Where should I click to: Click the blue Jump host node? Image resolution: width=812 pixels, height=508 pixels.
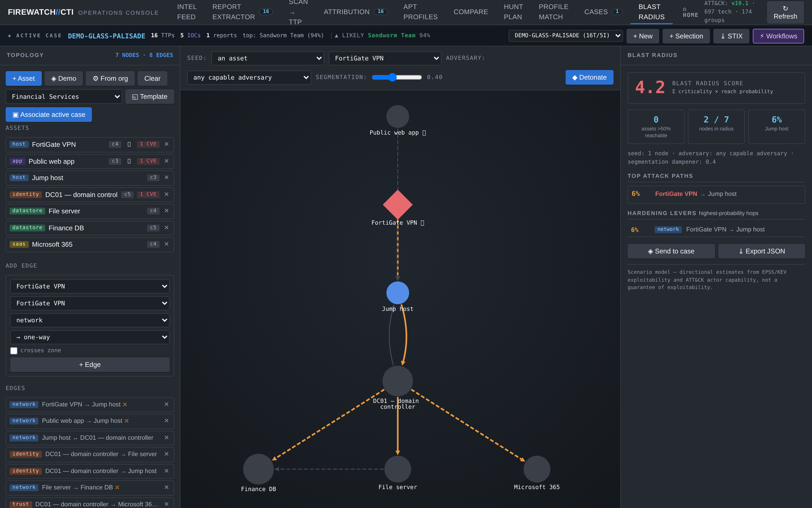(398, 293)
